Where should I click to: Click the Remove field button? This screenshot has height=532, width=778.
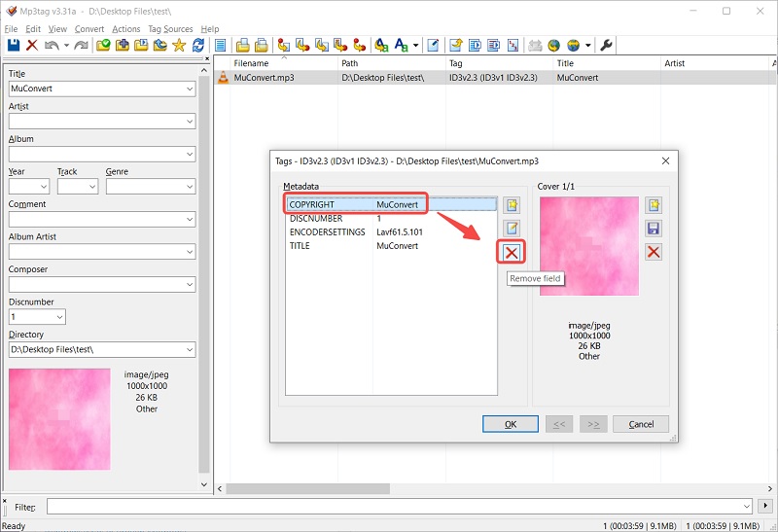512,253
